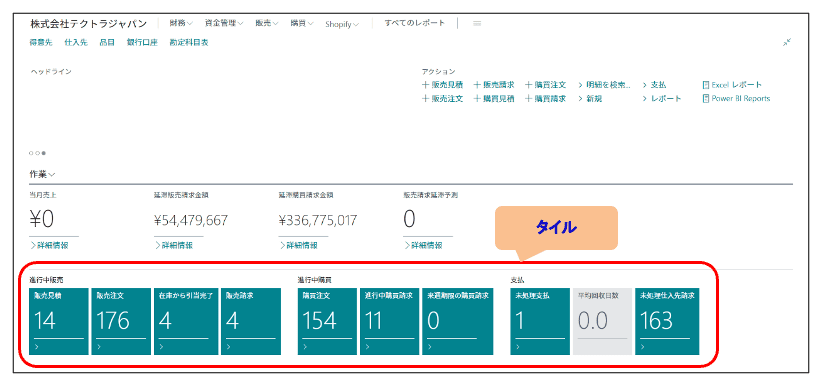Create a new 販売注文 from actions
830x388 pixels.
tap(443, 98)
